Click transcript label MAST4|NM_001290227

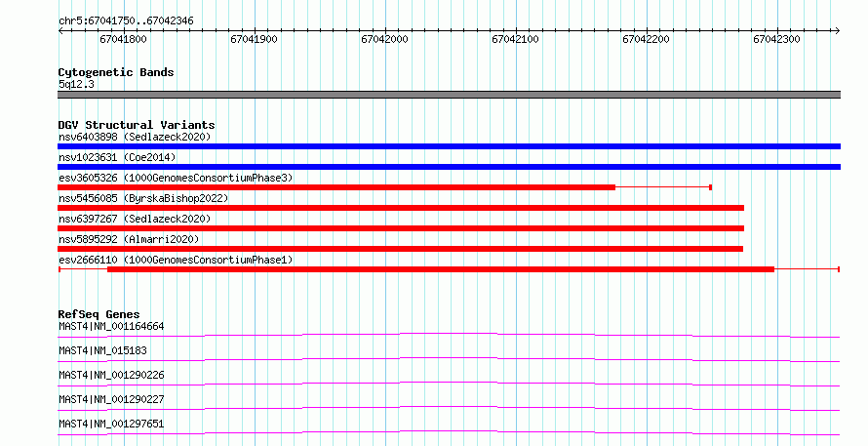(111, 399)
